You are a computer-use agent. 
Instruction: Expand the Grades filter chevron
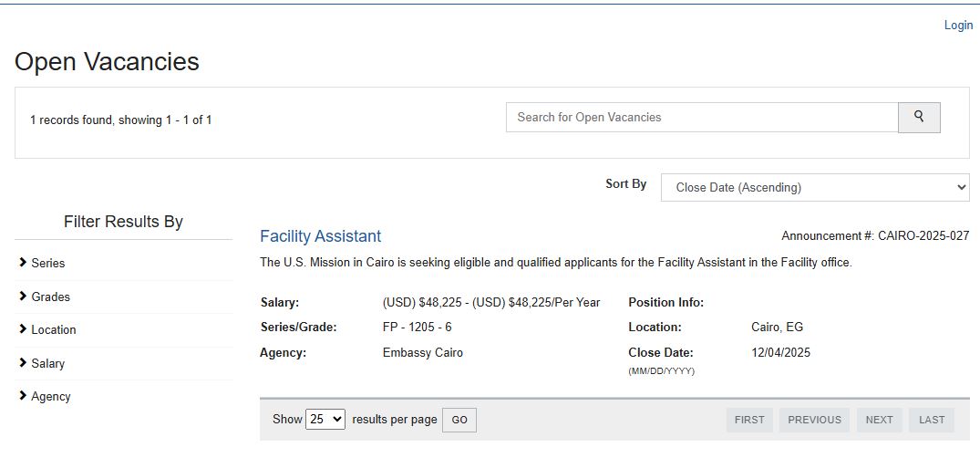(x=23, y=297)
